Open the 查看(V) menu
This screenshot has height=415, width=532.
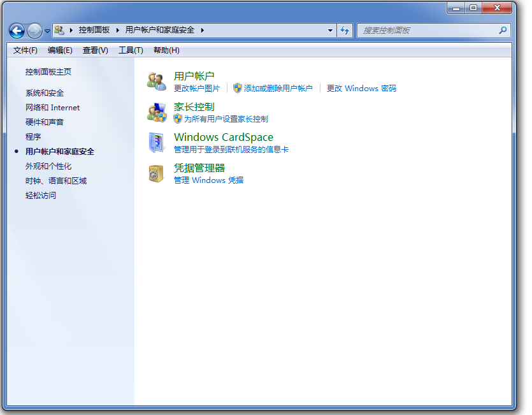96,50
